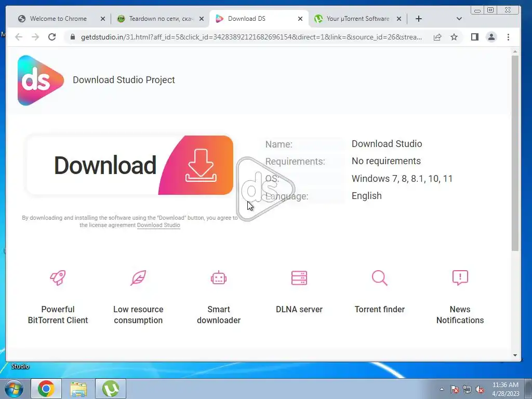Click the getdstudio.in address bar
This screenshot has width=532, height=399.
pyautogui.click(x=251, y=37)
